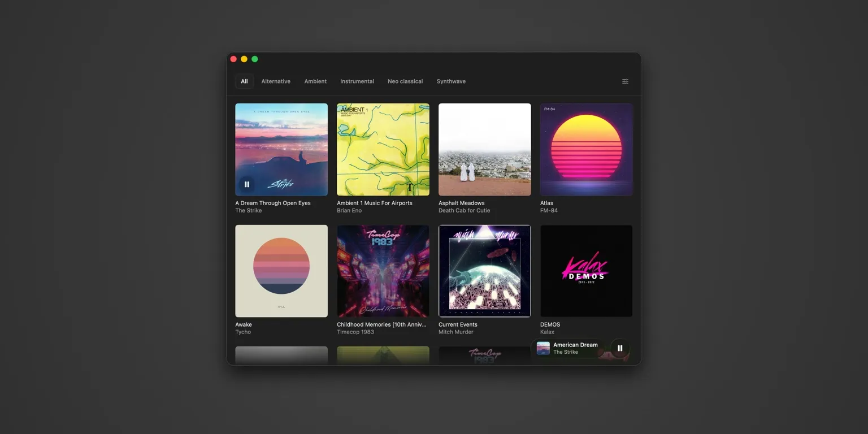Click the Tycho artist name

[243, 332]
